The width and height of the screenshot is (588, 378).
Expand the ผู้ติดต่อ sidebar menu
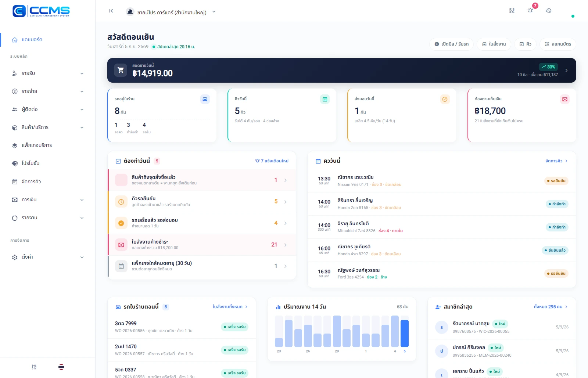[x=48, y=109]
